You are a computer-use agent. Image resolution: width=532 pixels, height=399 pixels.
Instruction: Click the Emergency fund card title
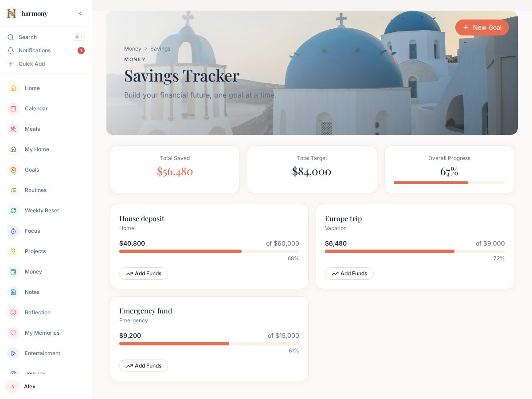[x=146, y=311]
